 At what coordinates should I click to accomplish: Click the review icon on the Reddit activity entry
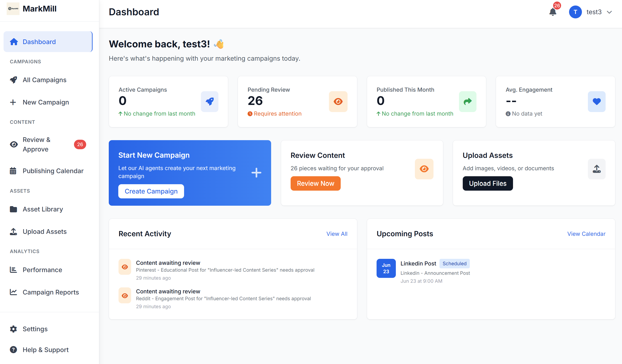click(125, 295)
